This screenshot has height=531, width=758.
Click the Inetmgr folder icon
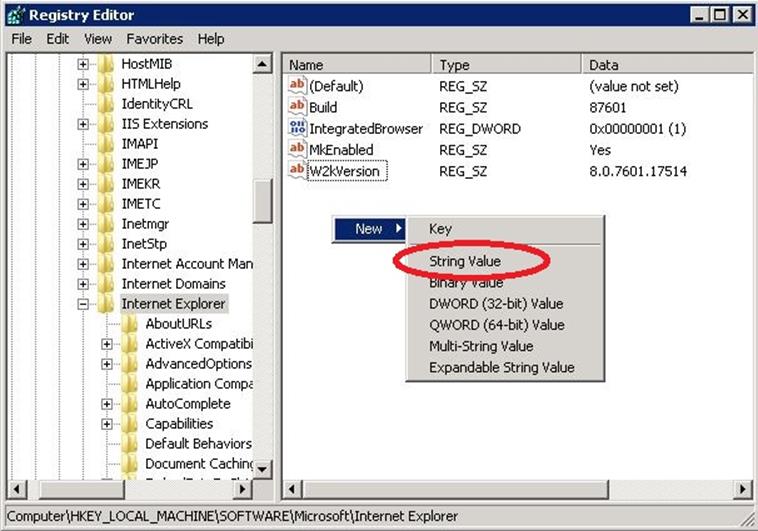106,224
